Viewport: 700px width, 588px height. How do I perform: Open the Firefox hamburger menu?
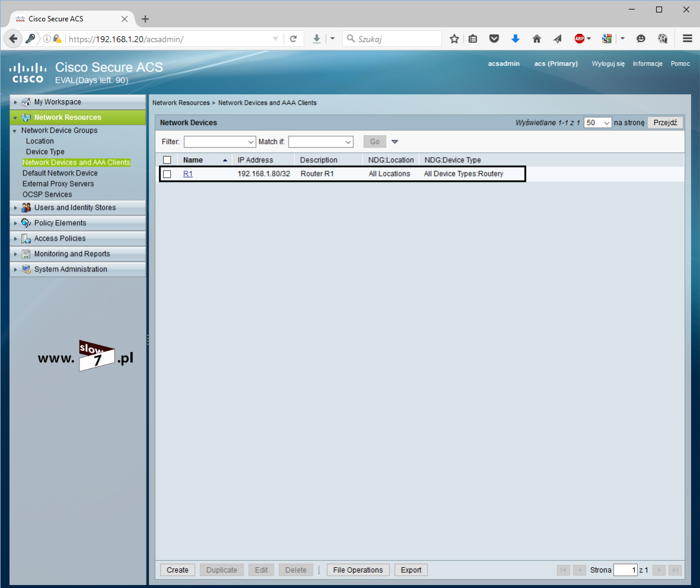pyautogui.click(x=688, y=39)
